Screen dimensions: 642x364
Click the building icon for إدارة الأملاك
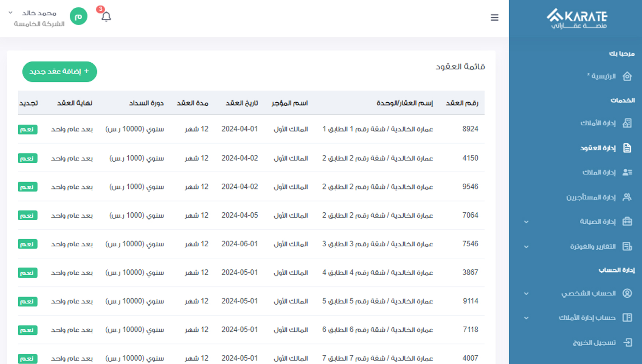coord(627,123)
